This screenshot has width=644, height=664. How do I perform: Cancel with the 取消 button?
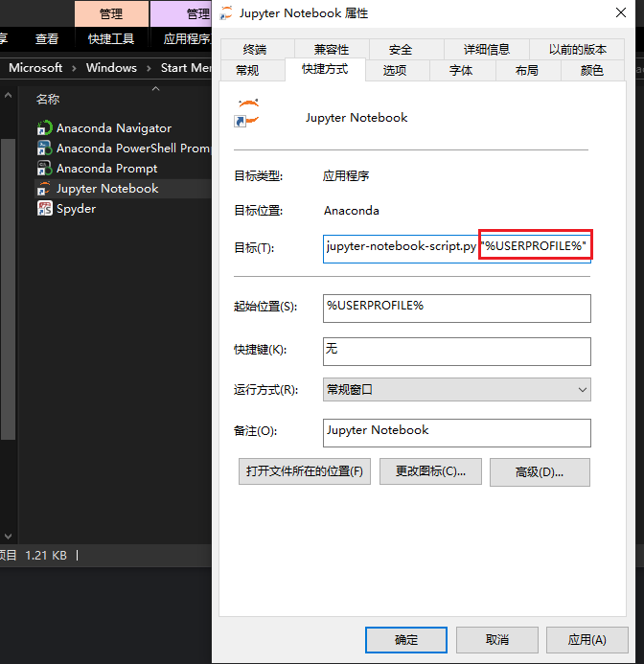(497, 639)
